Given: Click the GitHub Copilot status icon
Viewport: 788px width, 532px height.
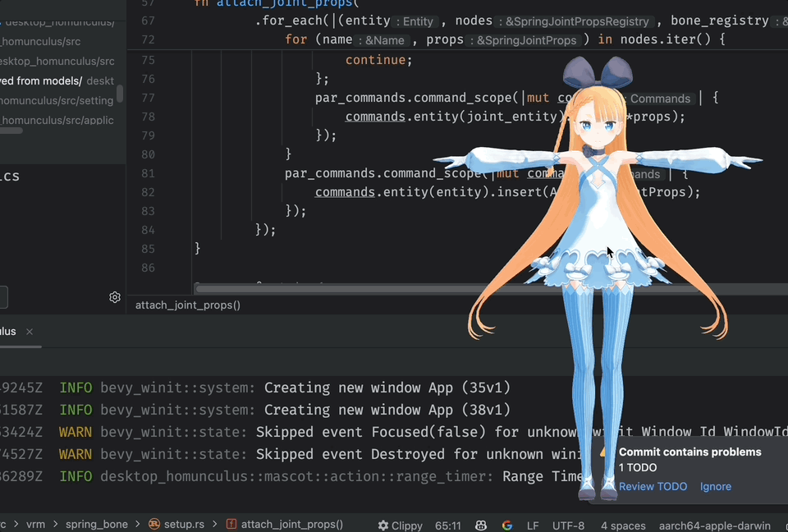Looking at the screenshot, I should [x=481, y=525].
